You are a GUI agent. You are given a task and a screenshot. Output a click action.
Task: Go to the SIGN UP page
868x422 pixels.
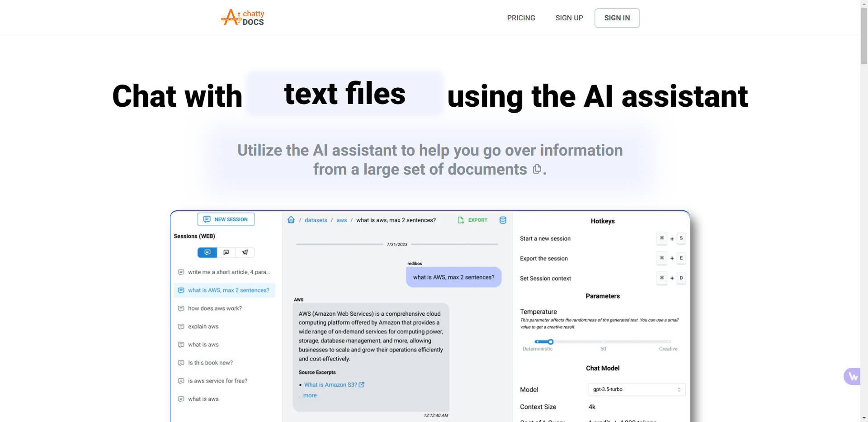pos(569,18)
